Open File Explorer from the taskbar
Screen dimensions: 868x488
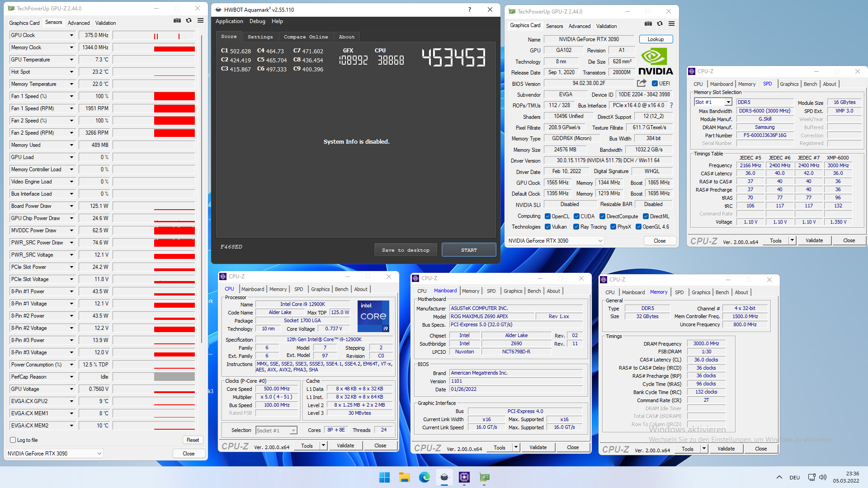tap(405, 477)
